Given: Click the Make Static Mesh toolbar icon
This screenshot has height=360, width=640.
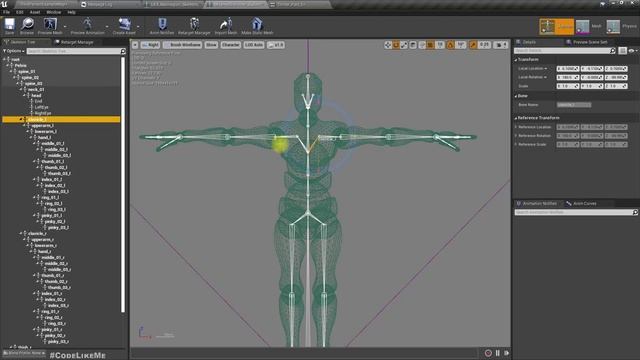Looking at the screenshot, I should pyautogui.click(x=257, y=24).
